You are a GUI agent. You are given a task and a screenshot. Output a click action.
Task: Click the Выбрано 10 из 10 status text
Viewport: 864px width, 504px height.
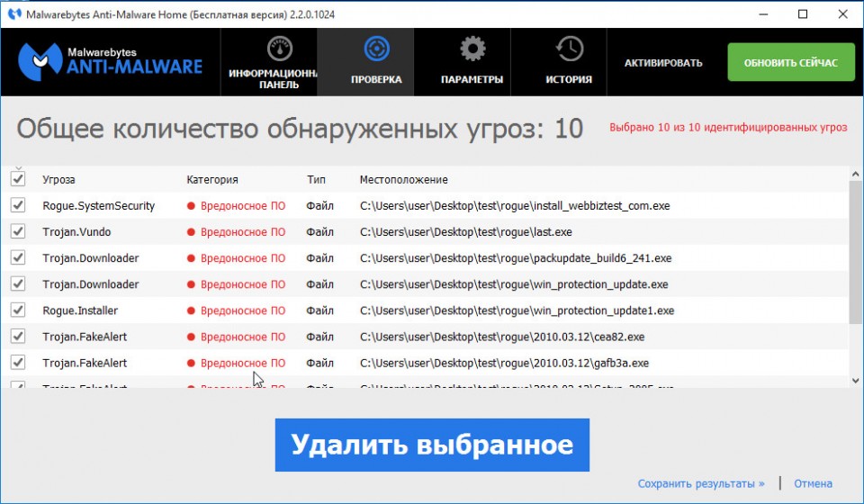tap(728, 127)
